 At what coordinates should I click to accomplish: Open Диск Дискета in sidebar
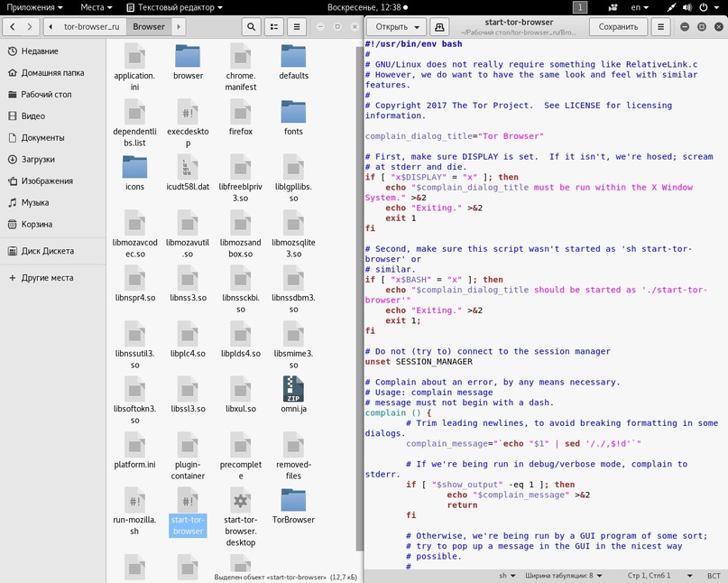(53, 251)
